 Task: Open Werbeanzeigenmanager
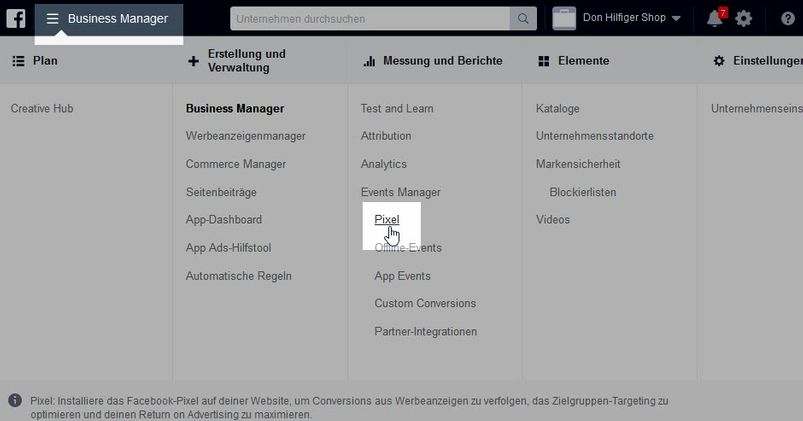coord(246,136)
